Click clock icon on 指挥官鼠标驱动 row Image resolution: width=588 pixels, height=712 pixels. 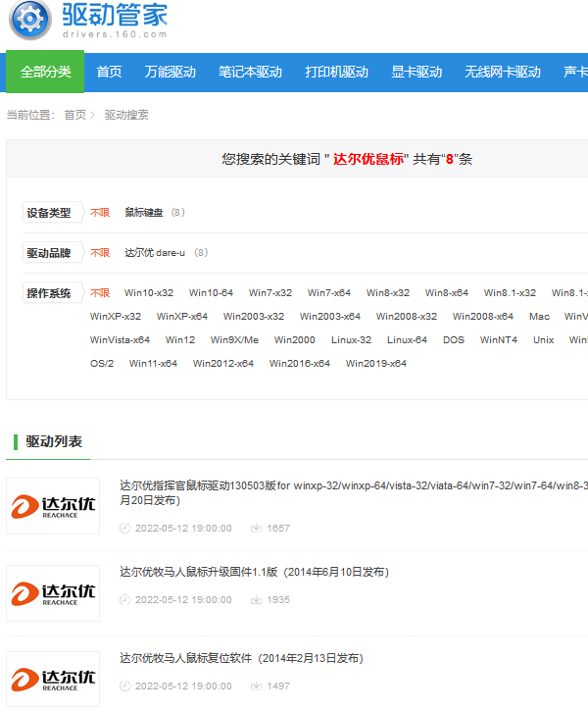pos(124,528)
